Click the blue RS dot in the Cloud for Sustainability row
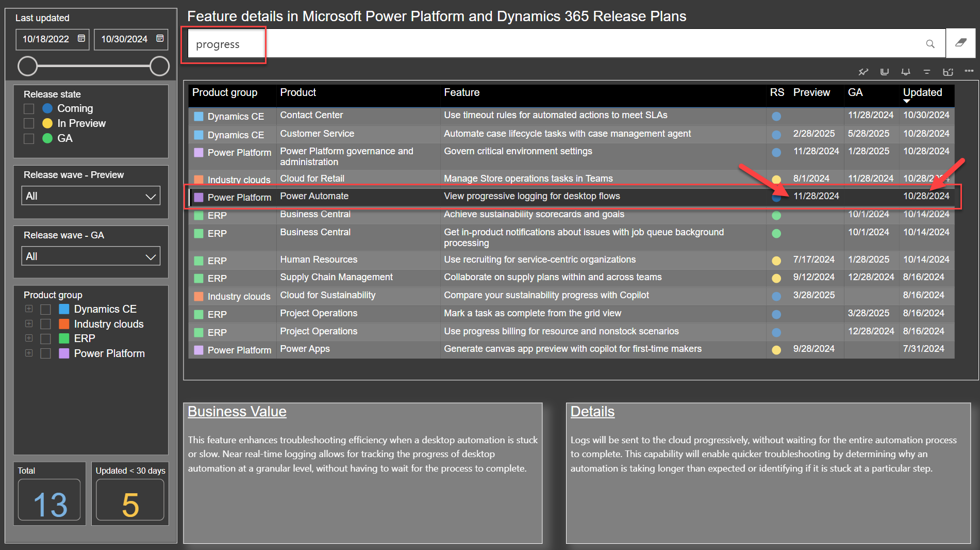 tap(776, 297)
